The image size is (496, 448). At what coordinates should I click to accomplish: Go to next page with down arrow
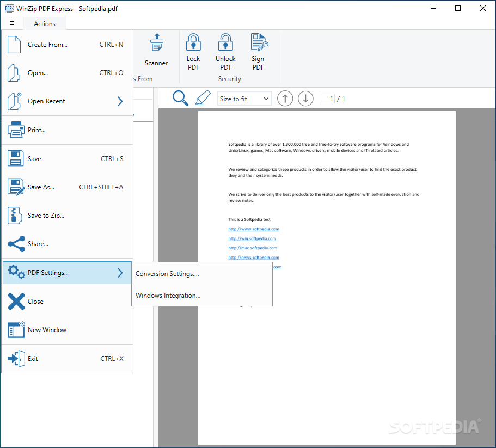pos(305,99)
